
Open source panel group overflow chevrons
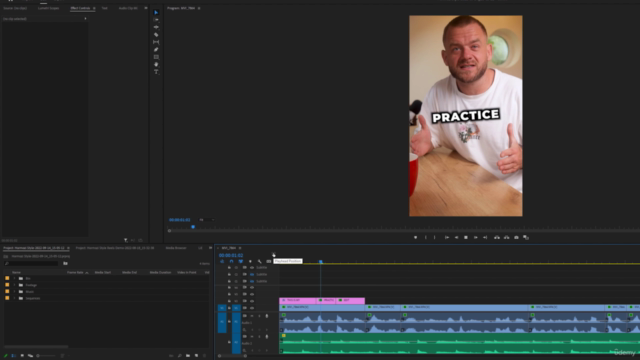click(x=146, y=8)
